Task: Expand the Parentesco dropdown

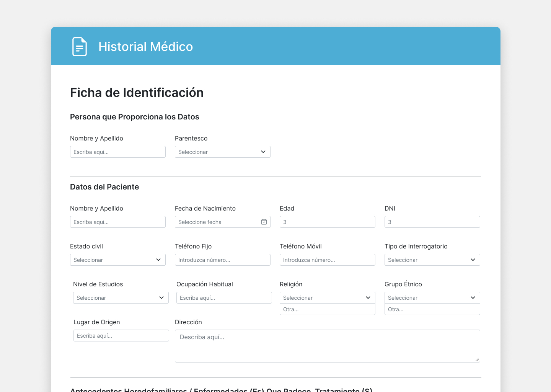Action: tap(222, 152)
